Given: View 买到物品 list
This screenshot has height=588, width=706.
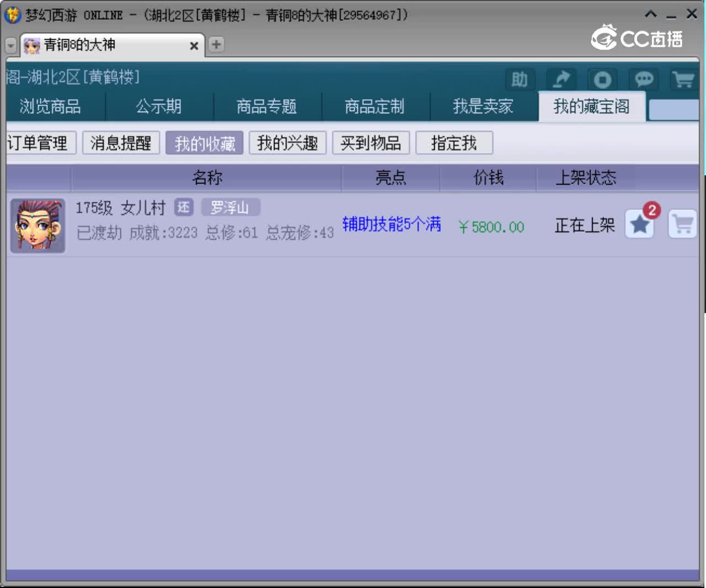Looking at the screenshot, I should coord(371,143).
